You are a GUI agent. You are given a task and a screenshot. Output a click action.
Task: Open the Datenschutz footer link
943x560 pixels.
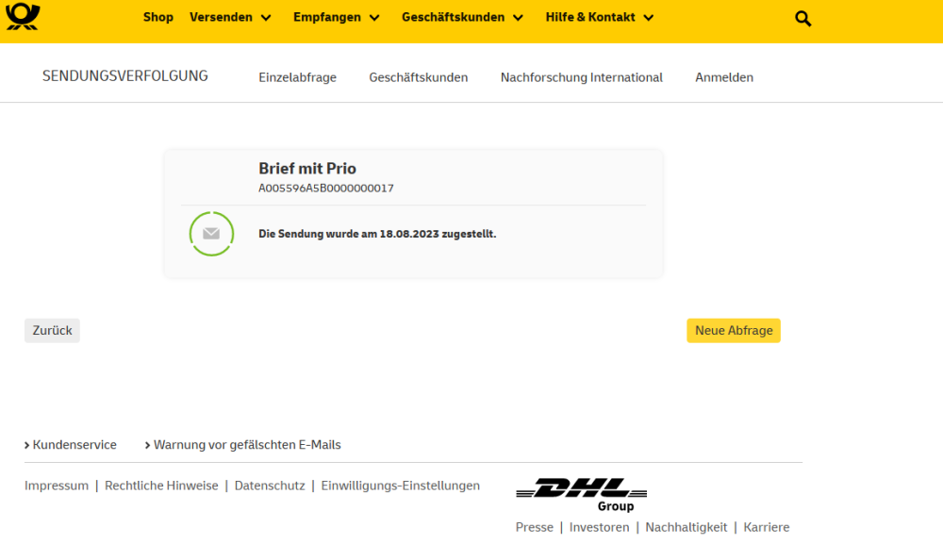(270, 486)
